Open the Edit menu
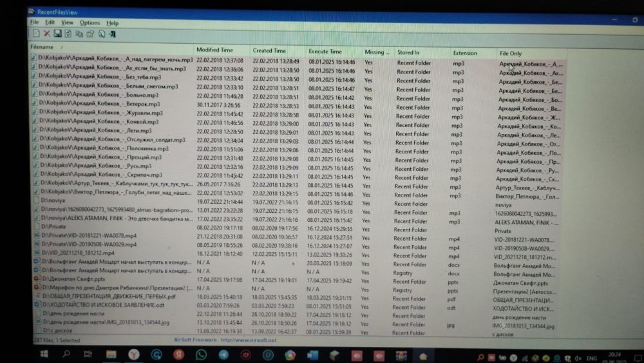The image size is (644, 363). click(50, 22)
